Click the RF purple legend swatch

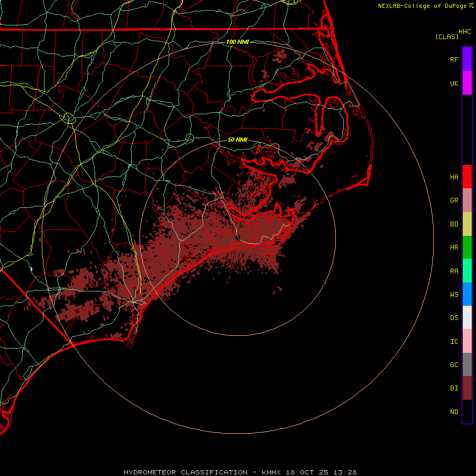(467, 59)
